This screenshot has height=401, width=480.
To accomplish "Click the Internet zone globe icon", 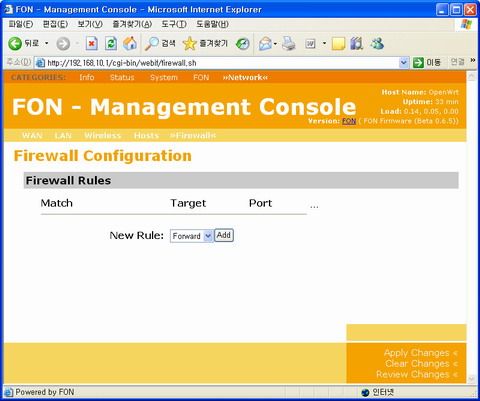I will coord(365,392).
